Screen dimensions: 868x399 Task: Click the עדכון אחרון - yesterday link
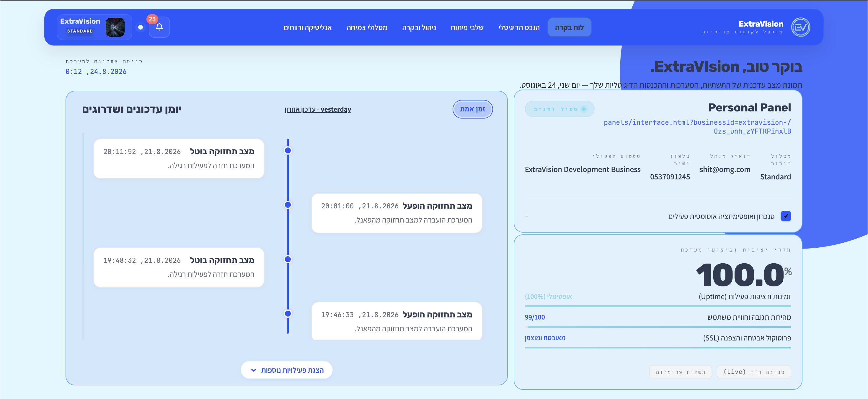(318, 109)
